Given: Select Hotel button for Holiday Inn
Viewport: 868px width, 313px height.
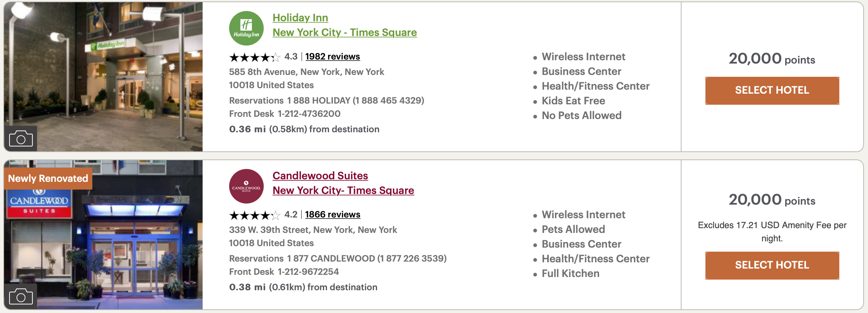Looking at the screenshot, I should pos(772,90).
